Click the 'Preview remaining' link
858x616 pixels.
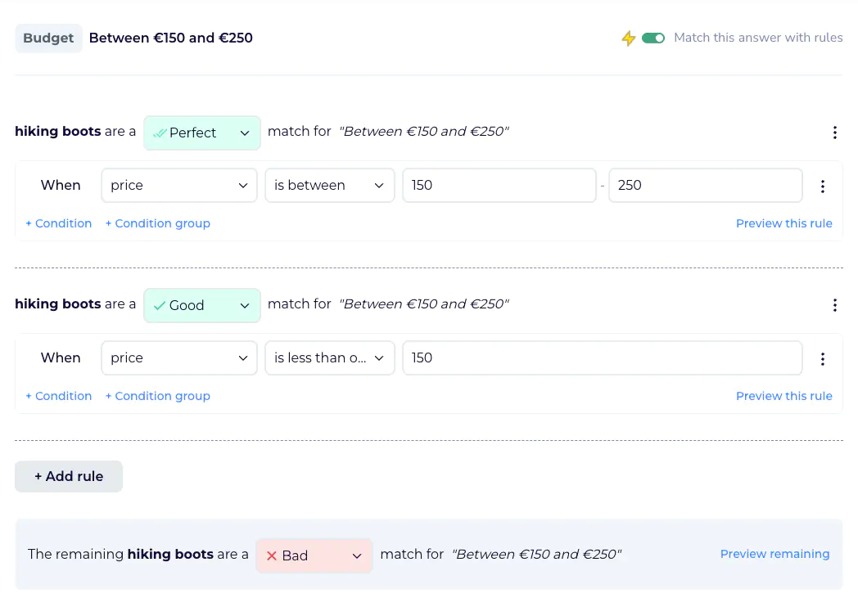pyautogui.click(x=774, y=554)
